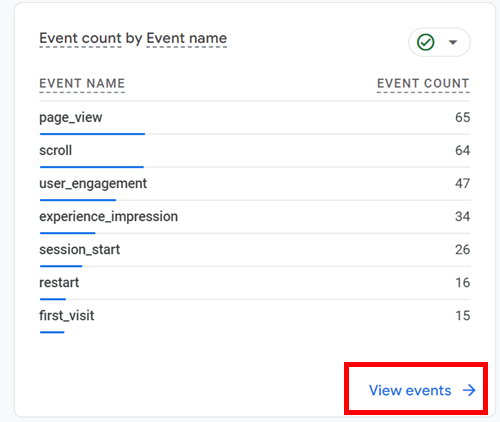Click the blue bar under session_start
Viewport: 500px width, 422px height.
click(61, 266)
